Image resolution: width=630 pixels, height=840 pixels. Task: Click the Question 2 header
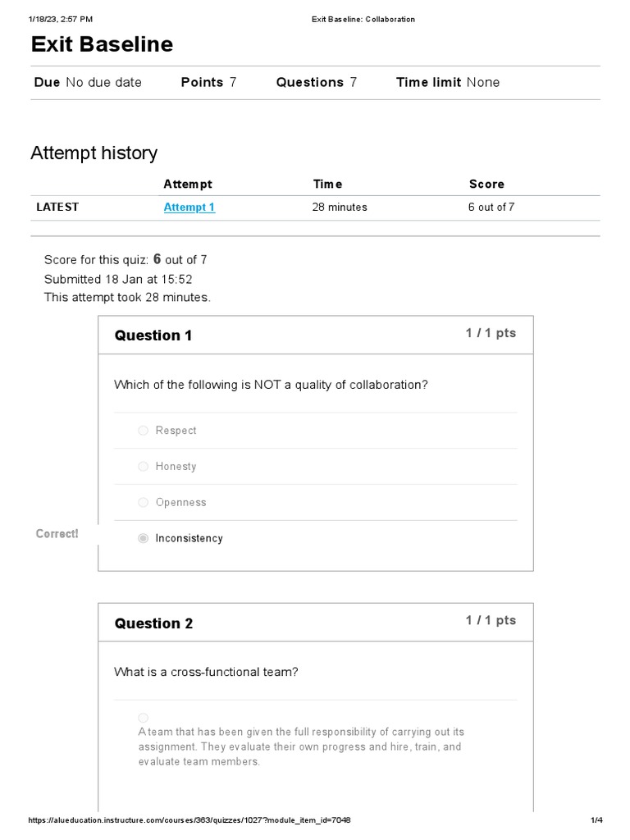click(153, 623)
